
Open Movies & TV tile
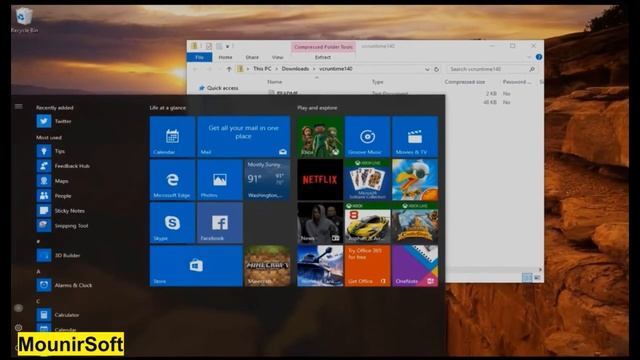(415, 137)
